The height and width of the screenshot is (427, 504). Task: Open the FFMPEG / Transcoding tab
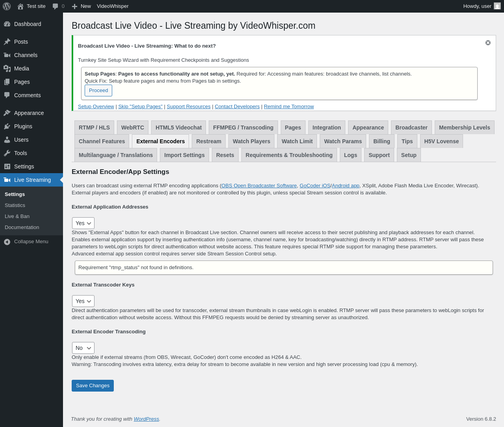(243, 128)
